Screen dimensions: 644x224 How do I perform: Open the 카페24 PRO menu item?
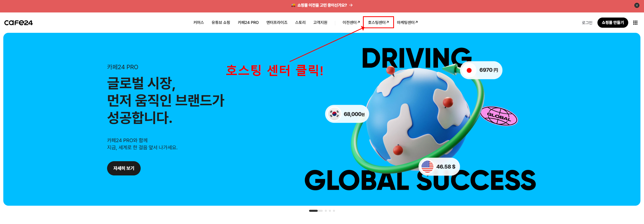248,22
